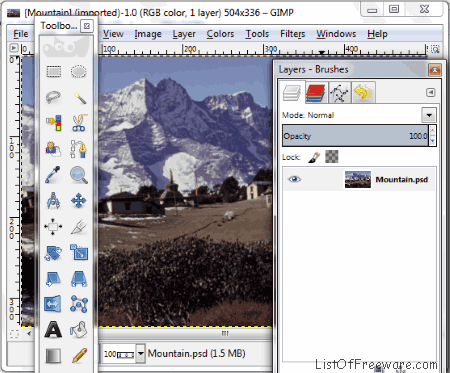Select the Blend gradient tool
Viewport: 450px width, 373px height.
pos(53,356)
